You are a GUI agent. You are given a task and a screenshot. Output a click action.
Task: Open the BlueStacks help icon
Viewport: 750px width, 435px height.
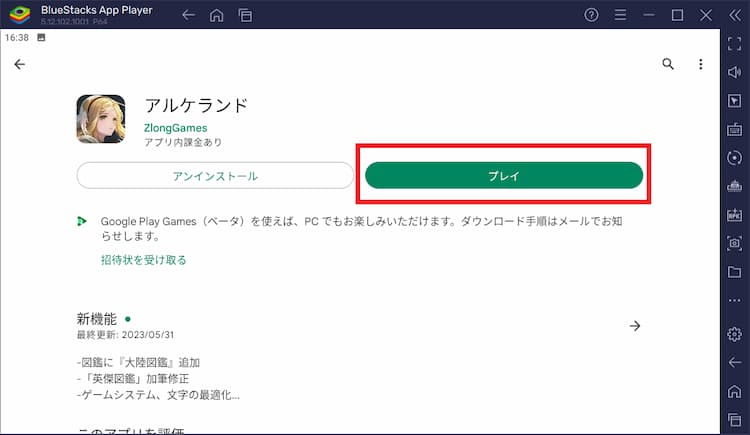tap(591, 15)
